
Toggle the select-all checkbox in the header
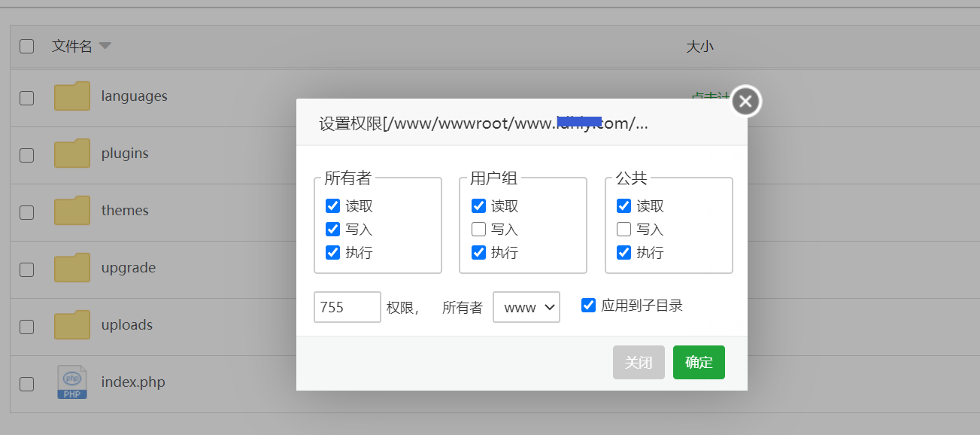pos(26,45)
